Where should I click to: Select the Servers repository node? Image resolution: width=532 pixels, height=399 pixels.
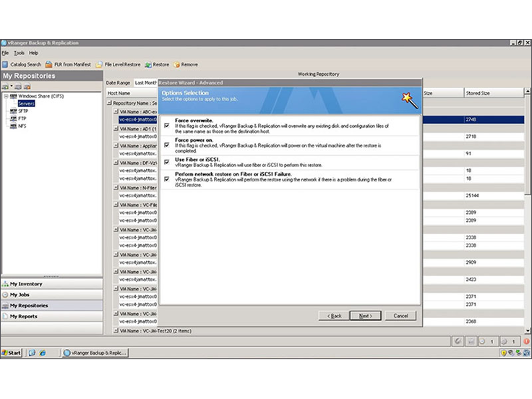[26, 103]
